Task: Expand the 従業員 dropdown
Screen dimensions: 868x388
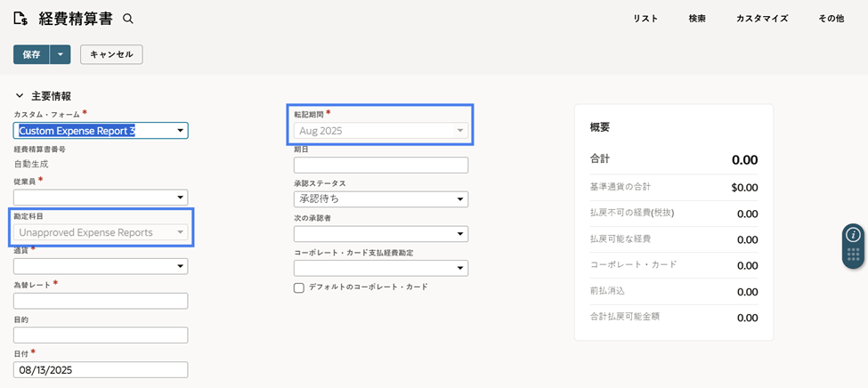Action: pos(101,198)
